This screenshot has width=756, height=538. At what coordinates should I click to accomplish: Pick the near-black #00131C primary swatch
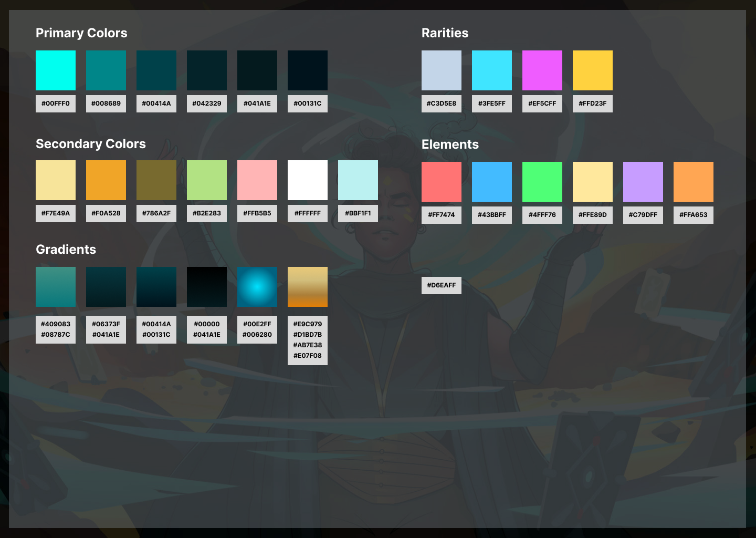click(x=308, y=70)
